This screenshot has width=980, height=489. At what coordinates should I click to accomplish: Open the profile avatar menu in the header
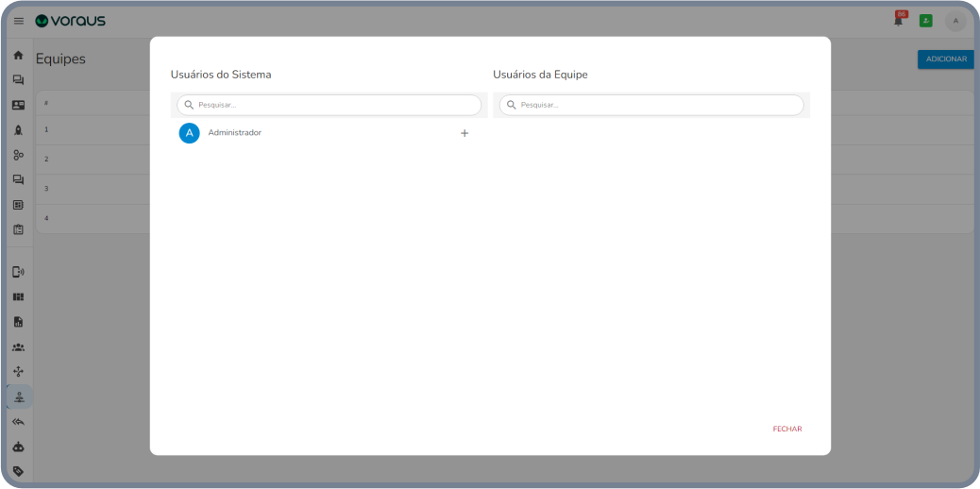pos(955,21)
